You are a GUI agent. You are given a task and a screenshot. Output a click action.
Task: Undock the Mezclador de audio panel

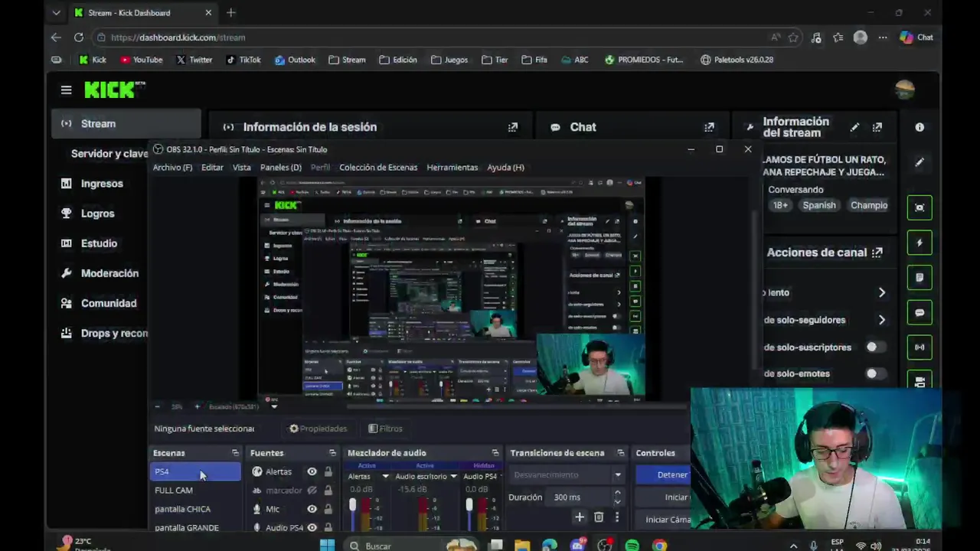pyautogui.click(x=495, y=453)
